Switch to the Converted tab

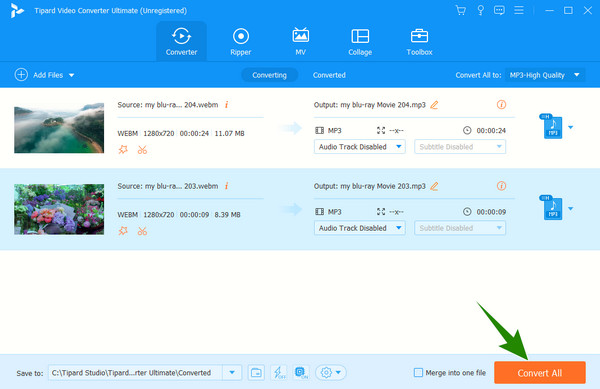tap(329, 75)
